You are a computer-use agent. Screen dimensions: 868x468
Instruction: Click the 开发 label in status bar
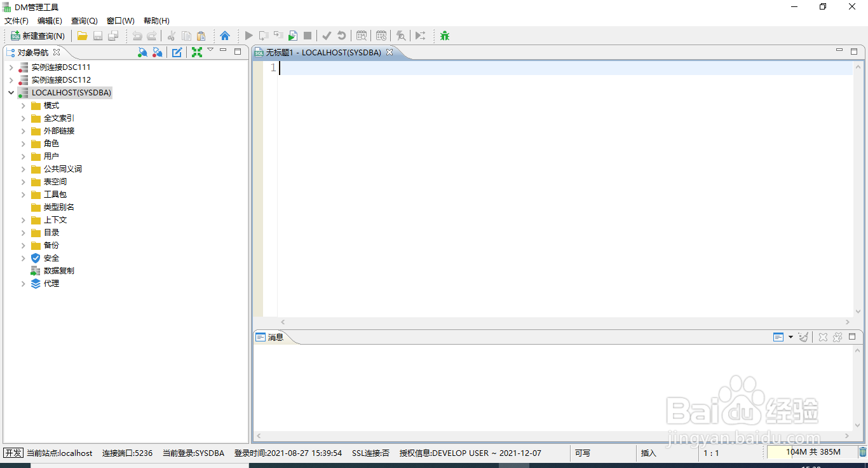click(13, 453)
